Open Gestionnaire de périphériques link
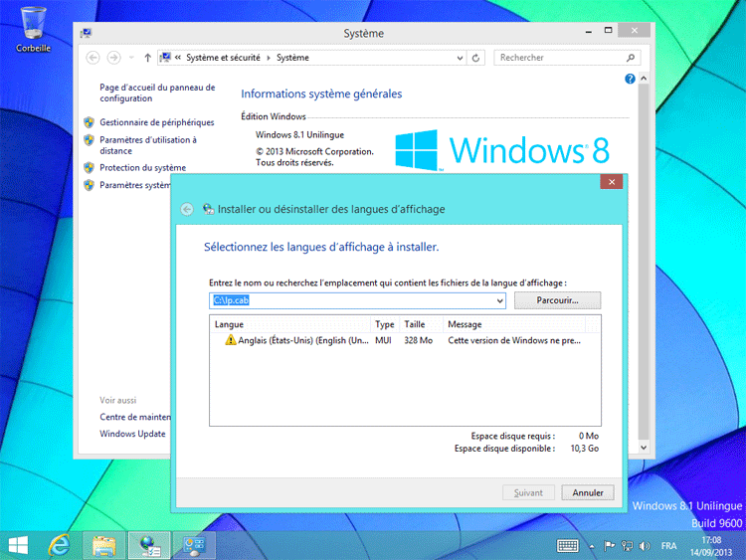This screenshot has width=746, height=560. (156, 122)
